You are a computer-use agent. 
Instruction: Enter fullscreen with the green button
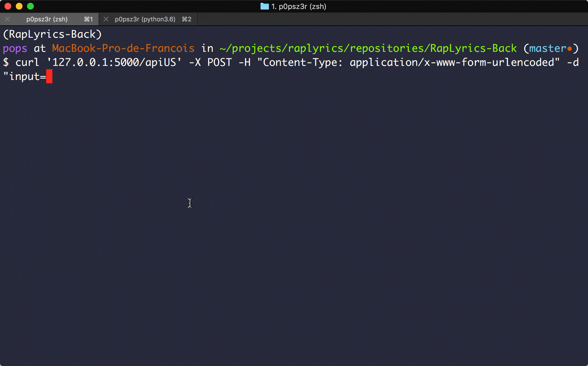pyautogui.click(x=30, y=6)
